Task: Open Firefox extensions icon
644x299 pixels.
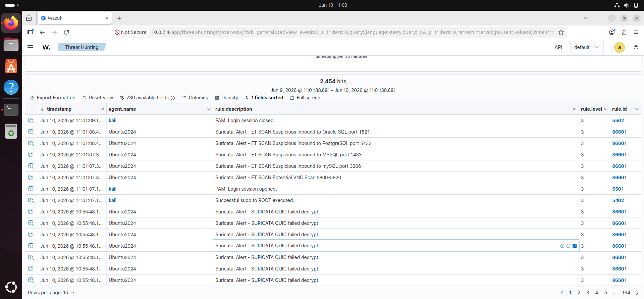Action: point(624,32)
